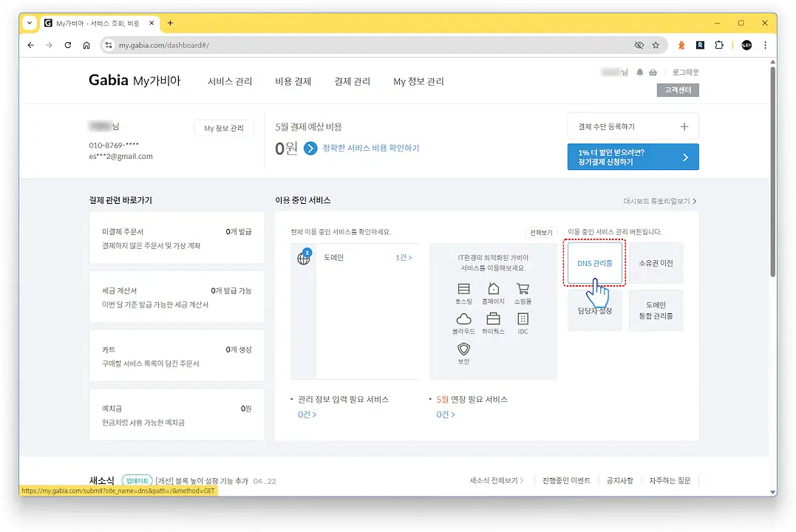Open 진행중인 이벤트 link

[566, 480]
